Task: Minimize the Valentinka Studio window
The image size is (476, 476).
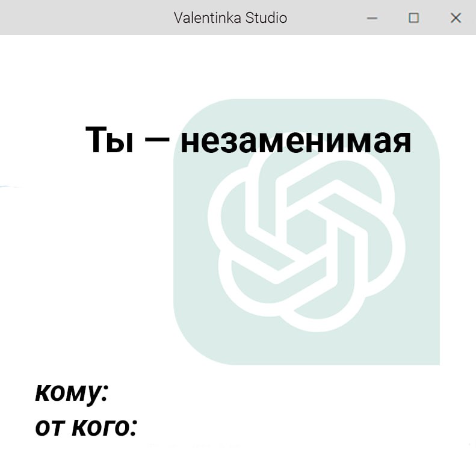Action: [x=372, y=18]
